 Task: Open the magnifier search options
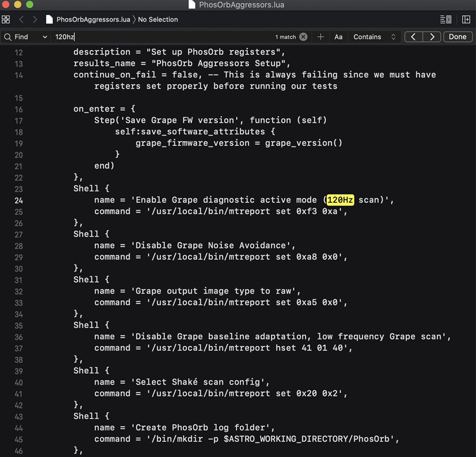pos(8,37)
